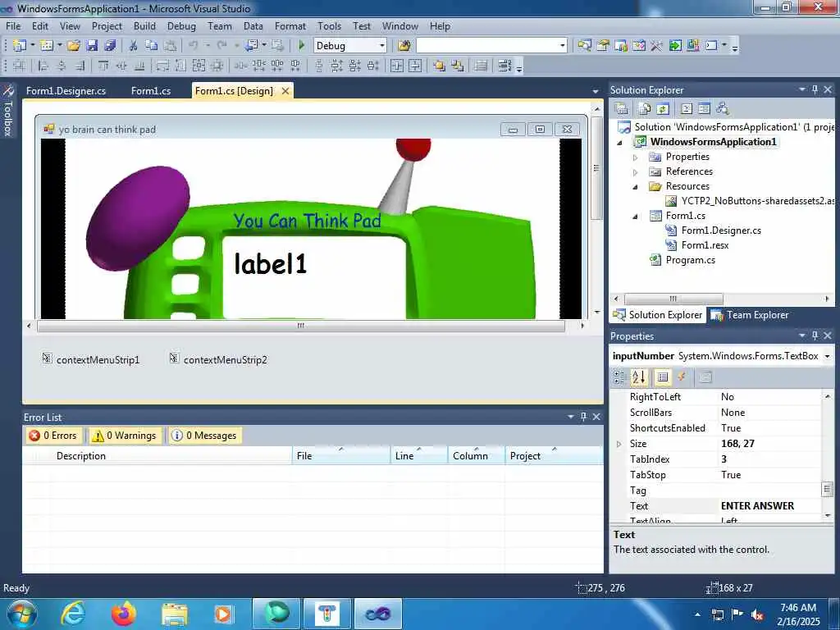This screenshot has width=840, height=630.
Task: Click the Cut scissors icon
Action: 134,46
